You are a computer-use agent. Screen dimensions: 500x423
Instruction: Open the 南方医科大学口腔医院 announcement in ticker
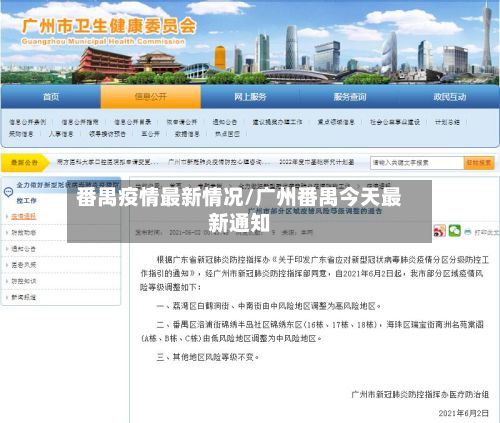(x=108, y=162)
